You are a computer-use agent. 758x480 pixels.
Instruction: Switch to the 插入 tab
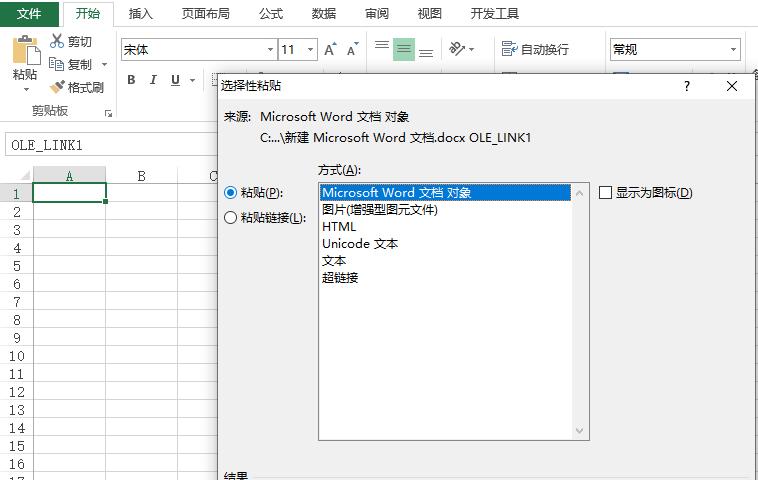141,14
